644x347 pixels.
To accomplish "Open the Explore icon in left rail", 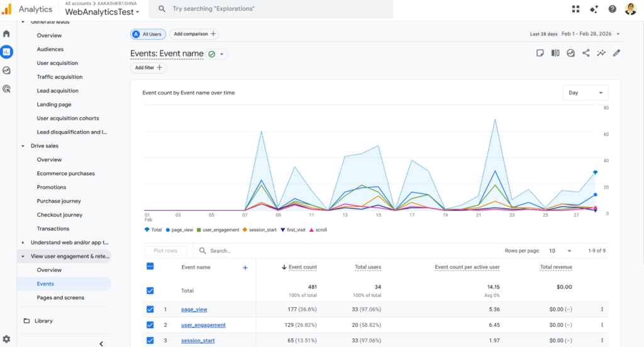I will point(7,71).
